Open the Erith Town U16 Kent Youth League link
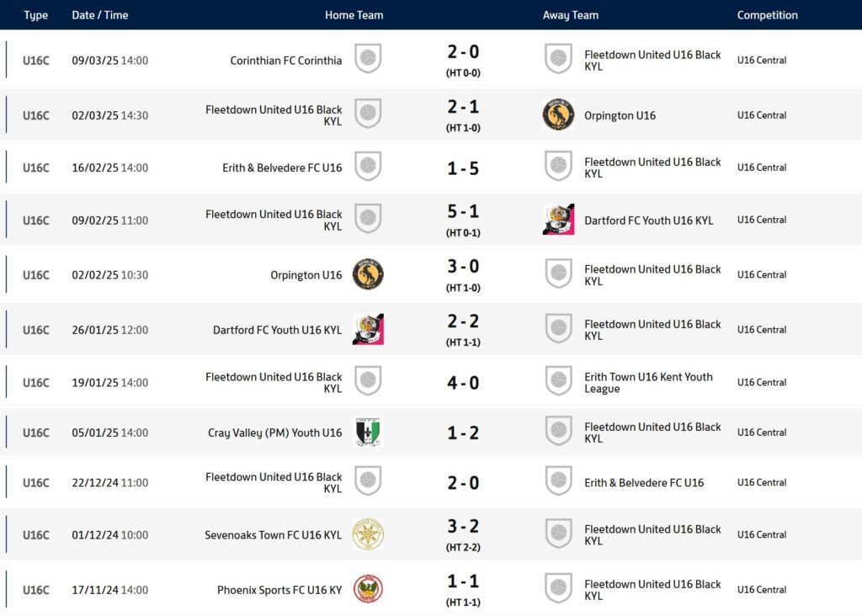Viewport: 862px width, 616px height. tap(648, 382)
